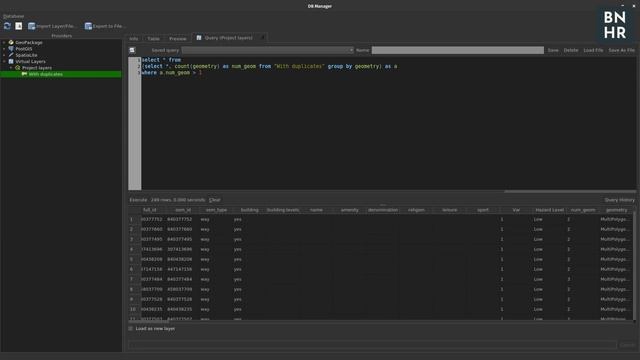640x360 pixels.
Task: Select the PostGIS provider icon
Action: tap(11, 49)
